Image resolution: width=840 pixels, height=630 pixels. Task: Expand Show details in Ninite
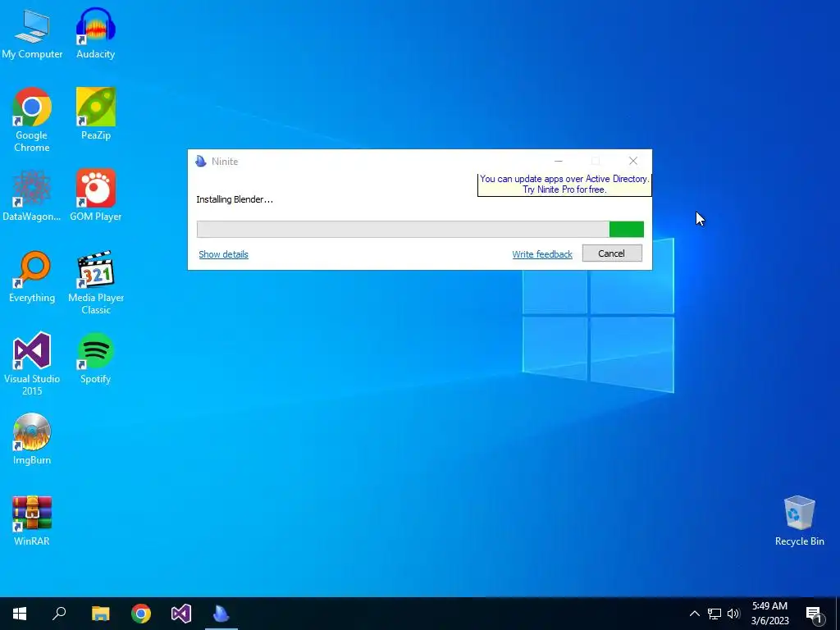(x=223, y=254)
